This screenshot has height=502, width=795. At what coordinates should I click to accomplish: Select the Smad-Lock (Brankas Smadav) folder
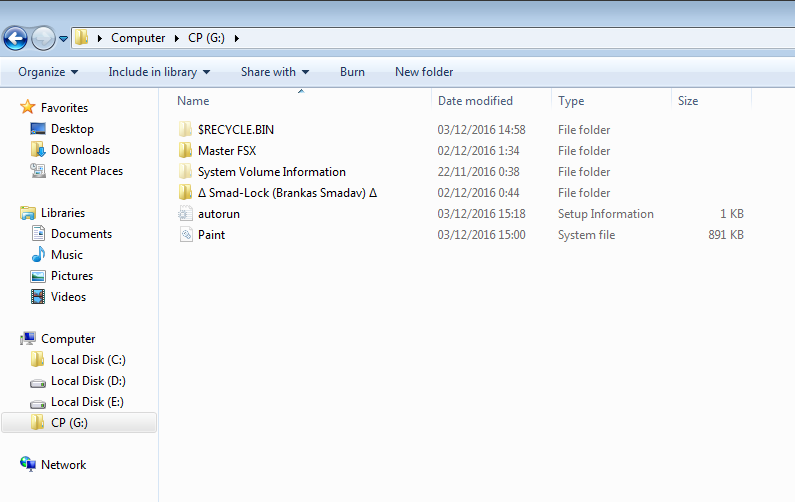point(286,193)
